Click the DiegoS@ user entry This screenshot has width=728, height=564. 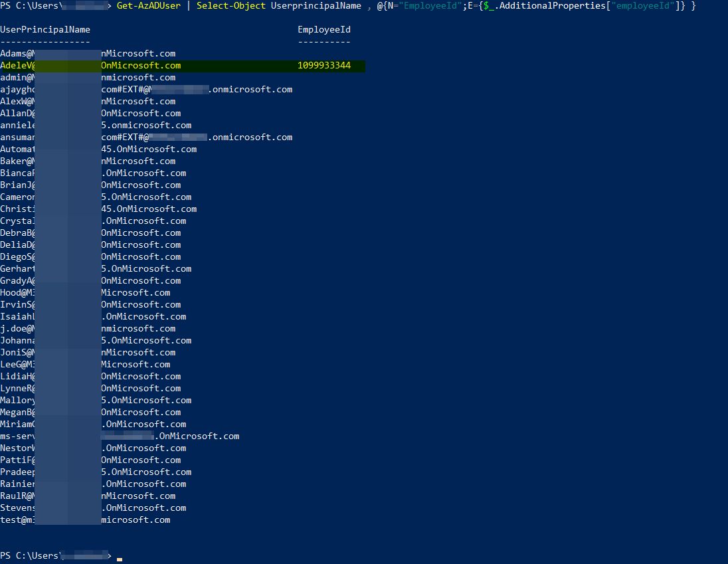[90, 256]
